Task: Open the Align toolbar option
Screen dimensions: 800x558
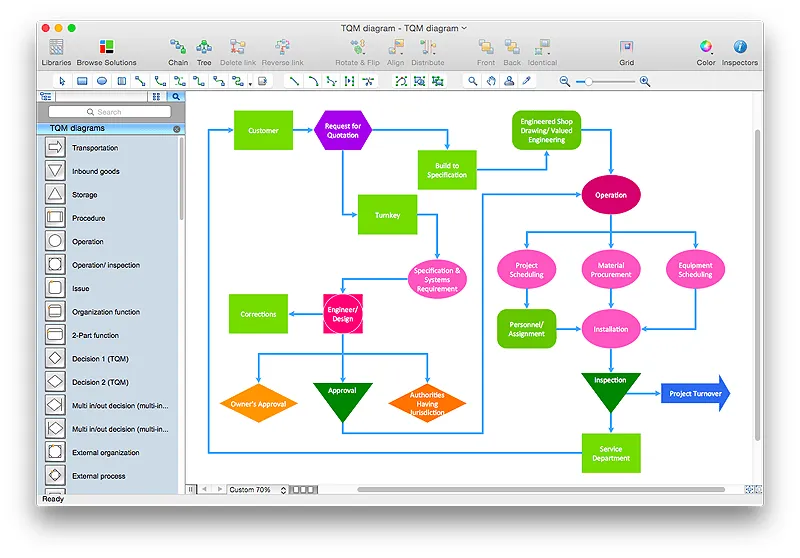Action: (395, 53)
